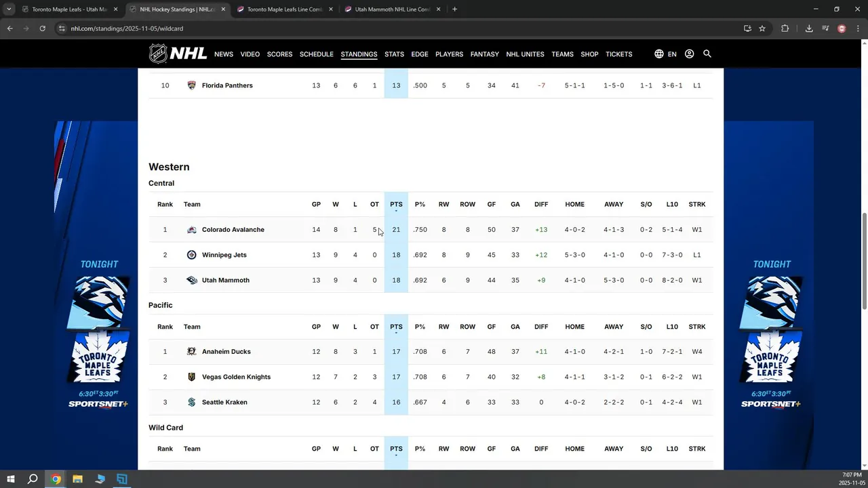Viewport: 868px width, 488px height.
Task: Click Chrome icon in taskbar
Action: [56, 479]
